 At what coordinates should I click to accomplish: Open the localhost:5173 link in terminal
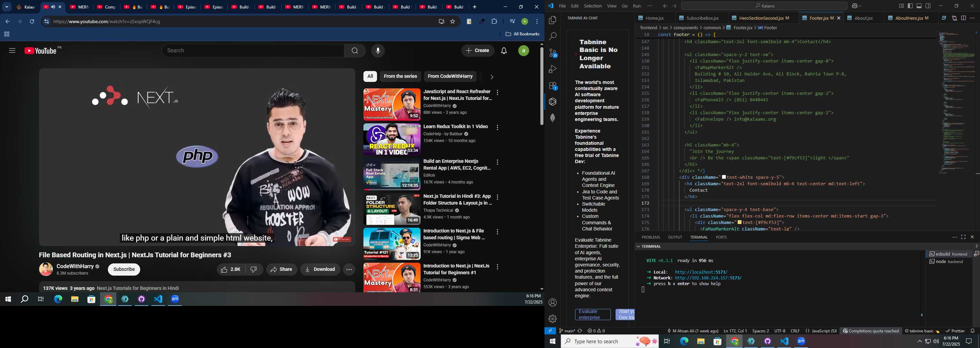pyautogui.click(x=701, y=272)
